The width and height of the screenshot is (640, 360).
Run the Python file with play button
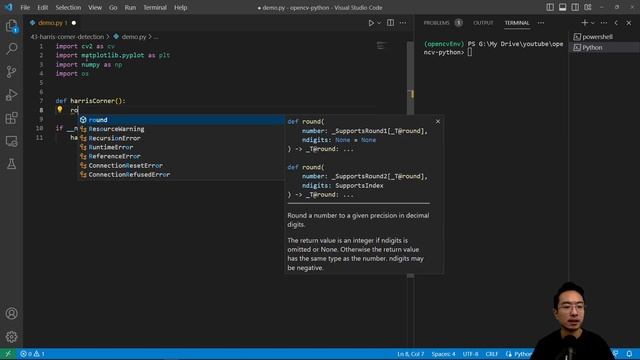[371, 23]
